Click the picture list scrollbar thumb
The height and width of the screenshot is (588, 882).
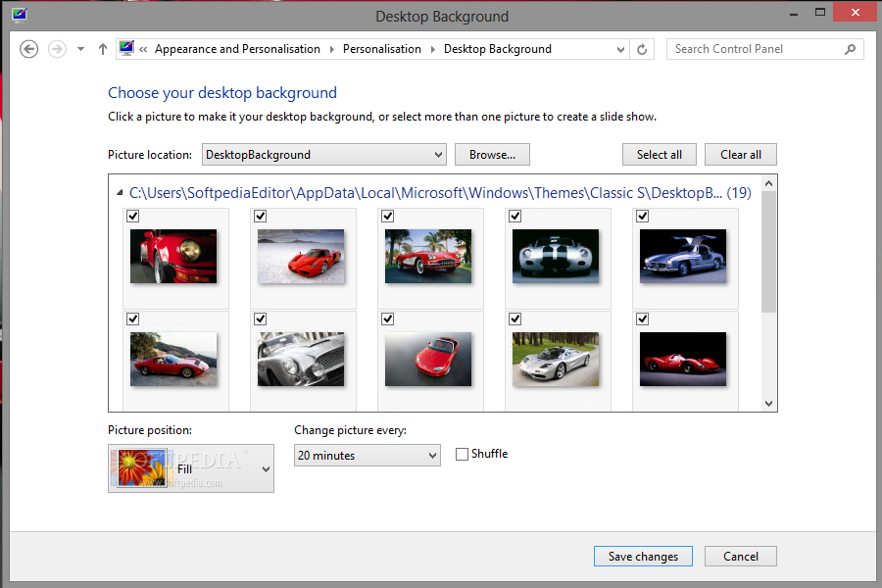[769, 252]
